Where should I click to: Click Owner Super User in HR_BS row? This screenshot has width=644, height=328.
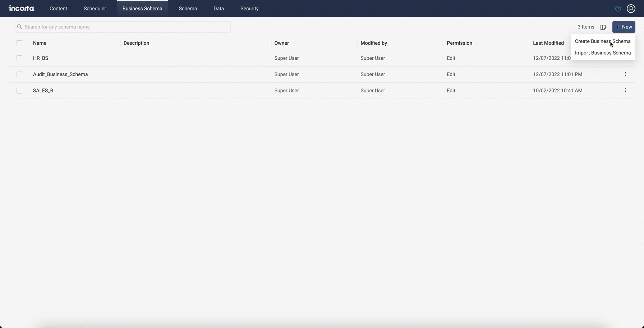[286, 58]
